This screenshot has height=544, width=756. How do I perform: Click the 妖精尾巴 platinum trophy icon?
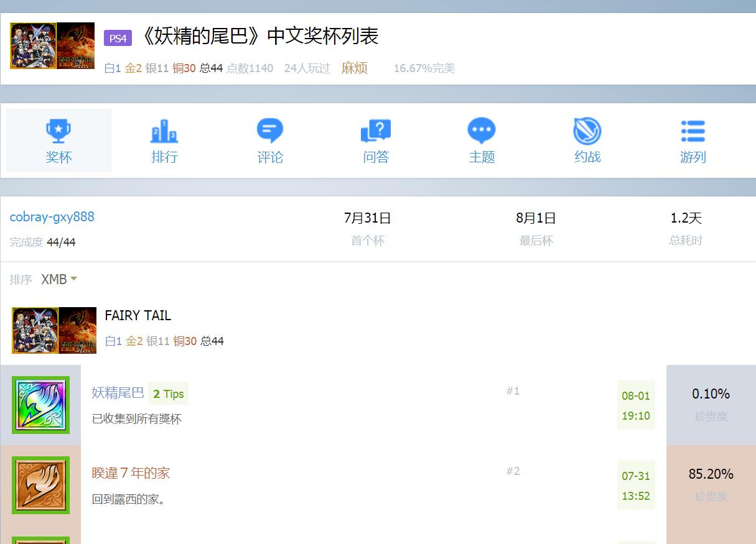41,405
